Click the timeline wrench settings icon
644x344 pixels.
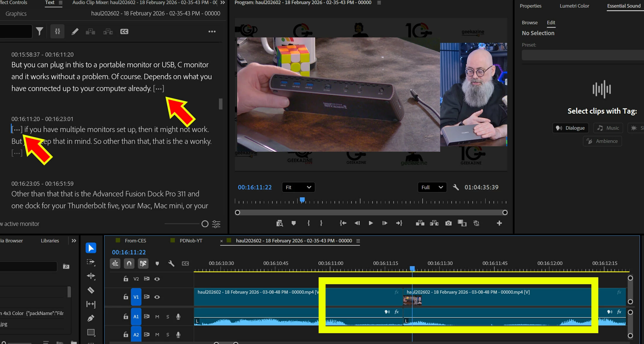pos(171,263)
